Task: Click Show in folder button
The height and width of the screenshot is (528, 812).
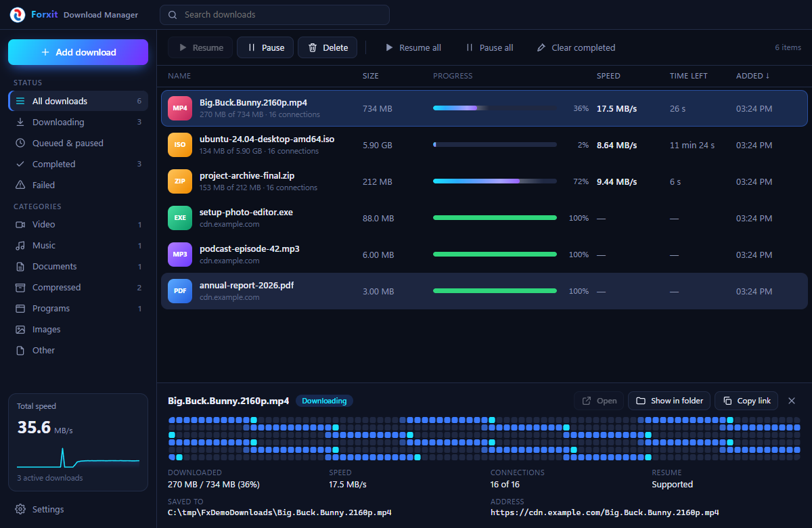Action: point(669,401)
